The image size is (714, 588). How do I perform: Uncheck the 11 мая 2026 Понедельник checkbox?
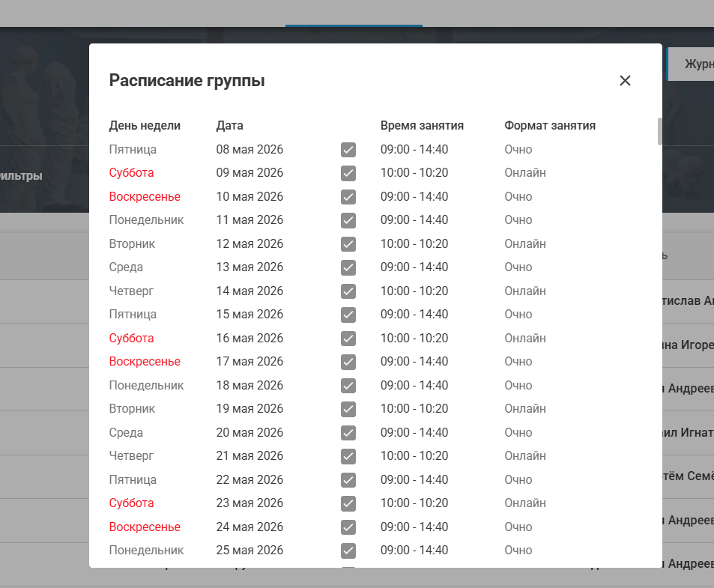click(x=348, y=220)
